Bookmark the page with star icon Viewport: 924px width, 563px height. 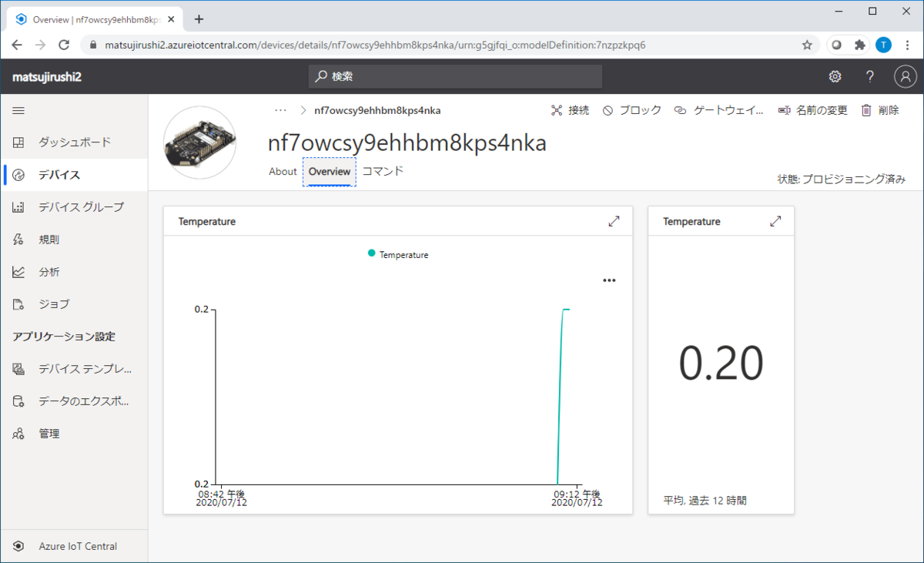coord(807,45)
